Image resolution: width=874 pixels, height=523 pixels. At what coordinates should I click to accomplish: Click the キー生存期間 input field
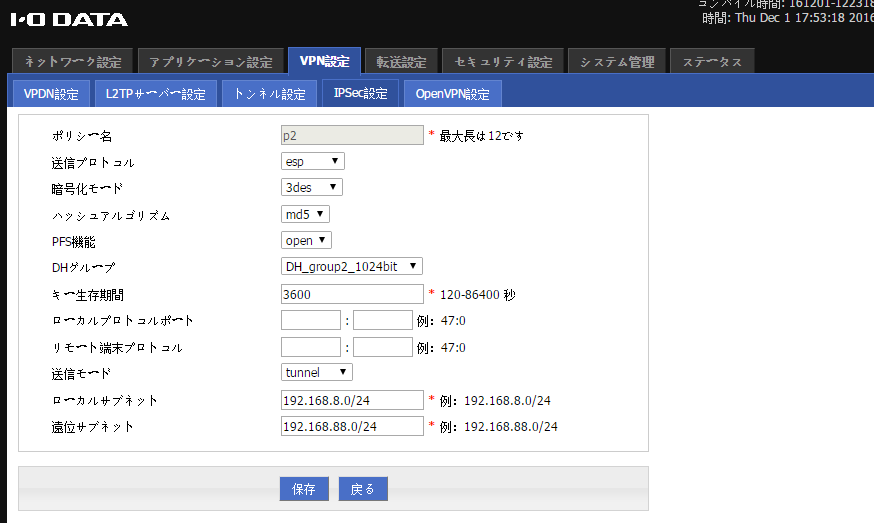(x=352, y=294)
